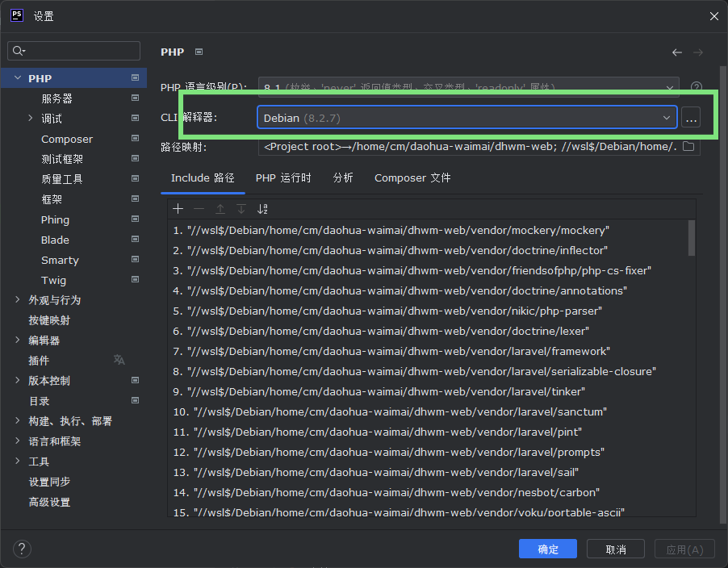Viewport: 728px width, 568px height.
Task: Expand the 工具 section
Action: [18, 461]
